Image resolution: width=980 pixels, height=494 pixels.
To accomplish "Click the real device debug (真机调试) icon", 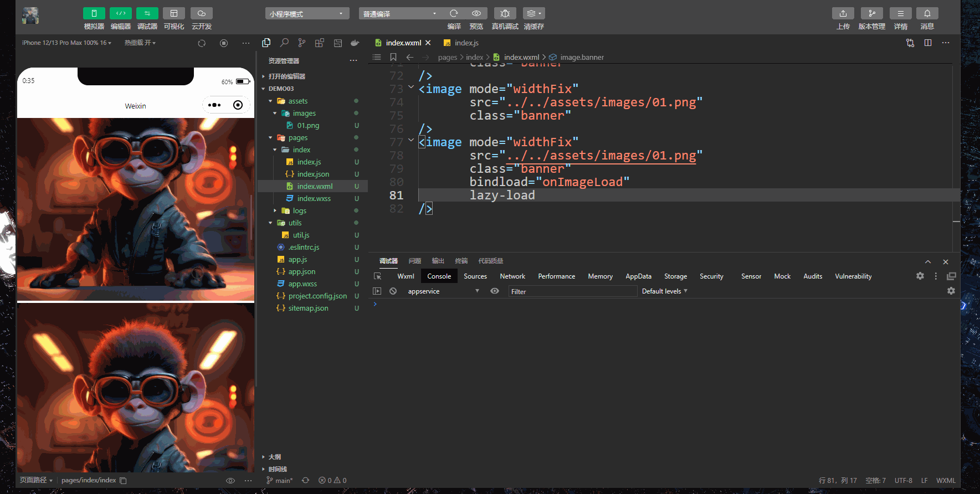I will point(505,13).
